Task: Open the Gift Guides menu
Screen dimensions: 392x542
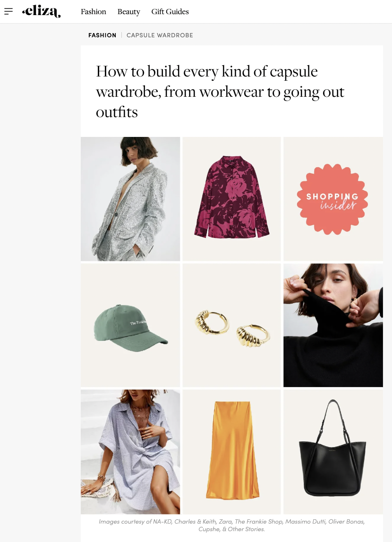Action: coord(170,12)
